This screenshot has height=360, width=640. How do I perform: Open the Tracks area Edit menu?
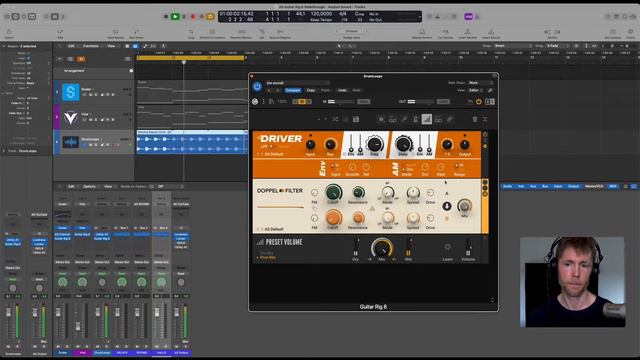pyautogui.click(x=71, y=46)
